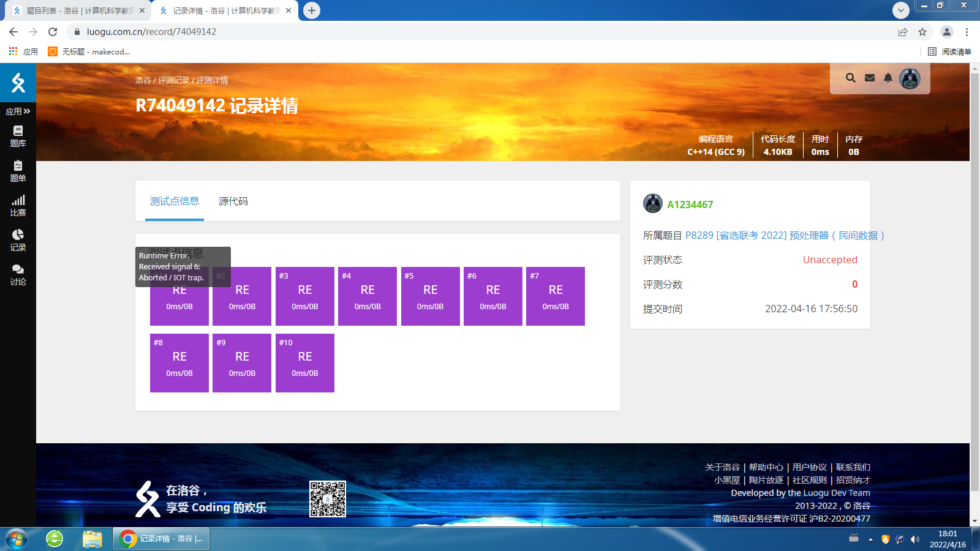This screenshot has width=980, height=551.
Task: Click the Luogu logo at top left
Action: 18,83
